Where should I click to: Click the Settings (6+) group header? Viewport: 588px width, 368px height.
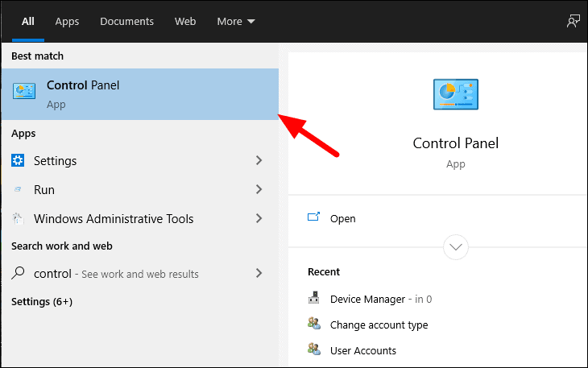[42, 302]
